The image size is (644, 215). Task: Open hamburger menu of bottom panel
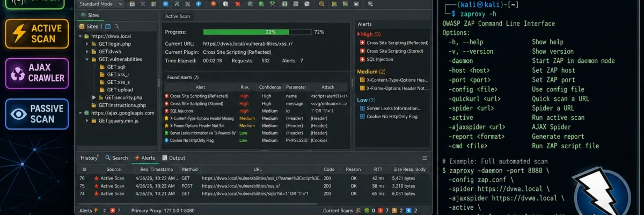click(425, 158)
